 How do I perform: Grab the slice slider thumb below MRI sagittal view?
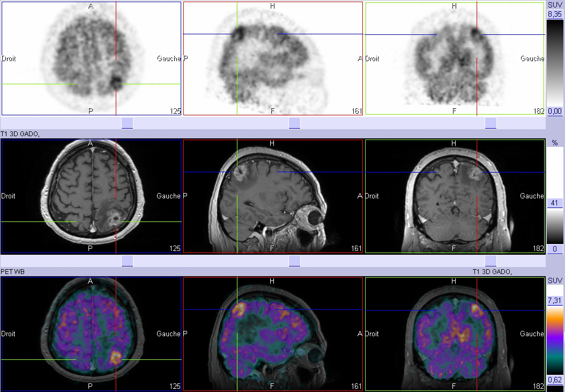[x=294, y=261]
